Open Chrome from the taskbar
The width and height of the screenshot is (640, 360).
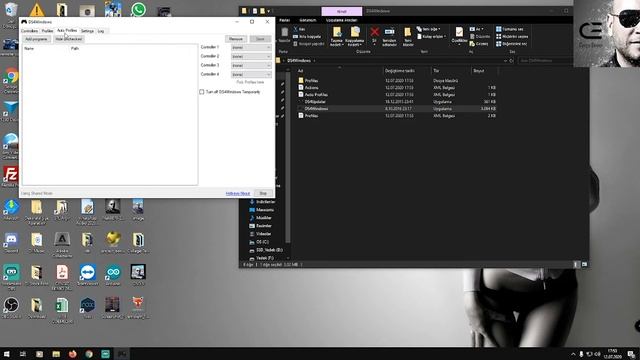coord(89,354)
